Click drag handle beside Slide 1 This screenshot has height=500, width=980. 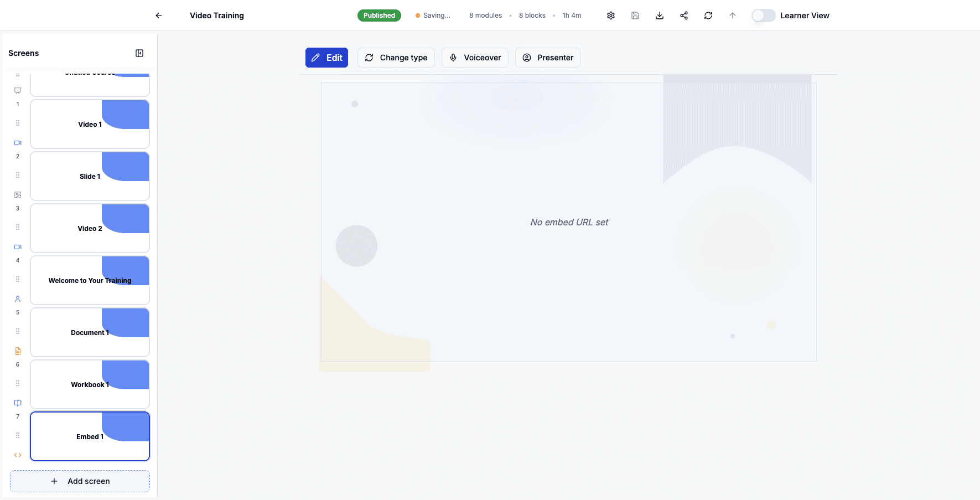pyautogui.click(x=18, y=175)
